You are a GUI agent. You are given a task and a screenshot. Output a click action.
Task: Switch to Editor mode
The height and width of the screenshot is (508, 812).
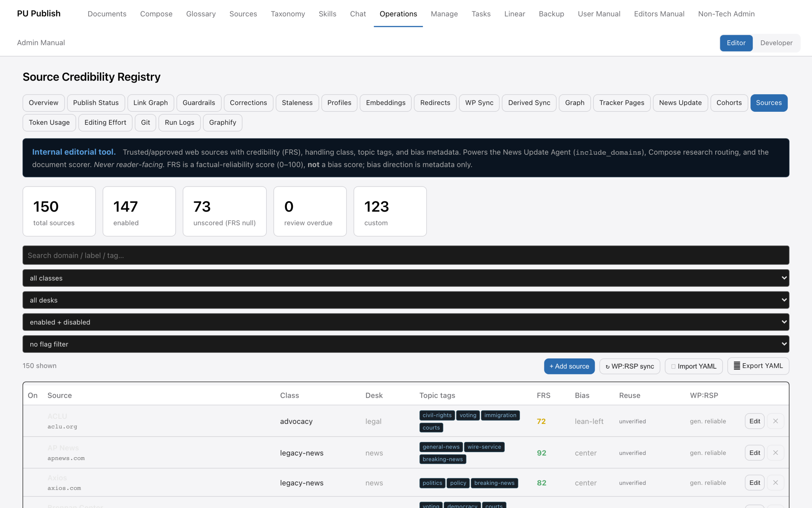pos(736,43)
